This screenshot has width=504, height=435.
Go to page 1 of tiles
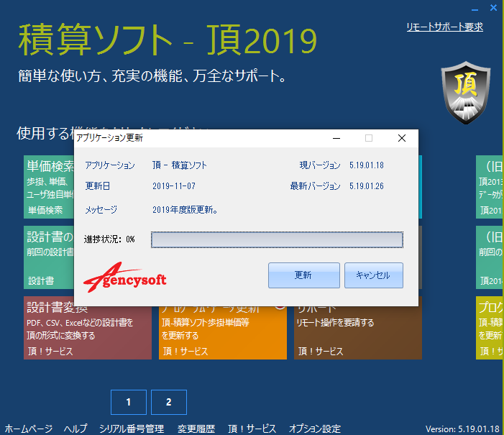click(129, 402)
